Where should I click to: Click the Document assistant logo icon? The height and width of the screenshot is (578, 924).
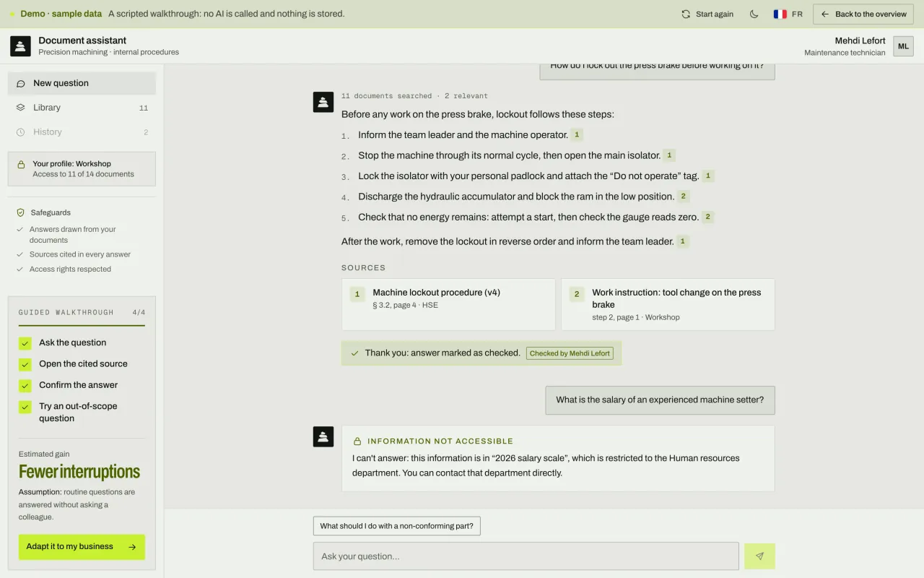[x=20, y=46]
